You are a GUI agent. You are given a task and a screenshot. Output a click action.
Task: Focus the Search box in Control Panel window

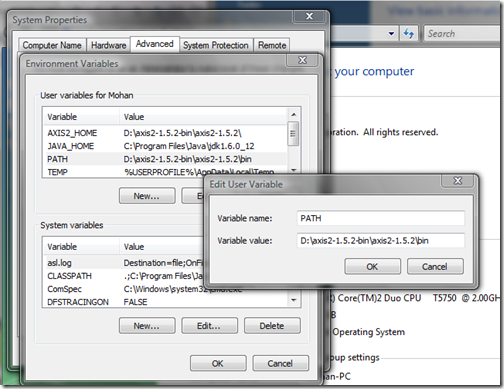[463, 34]
